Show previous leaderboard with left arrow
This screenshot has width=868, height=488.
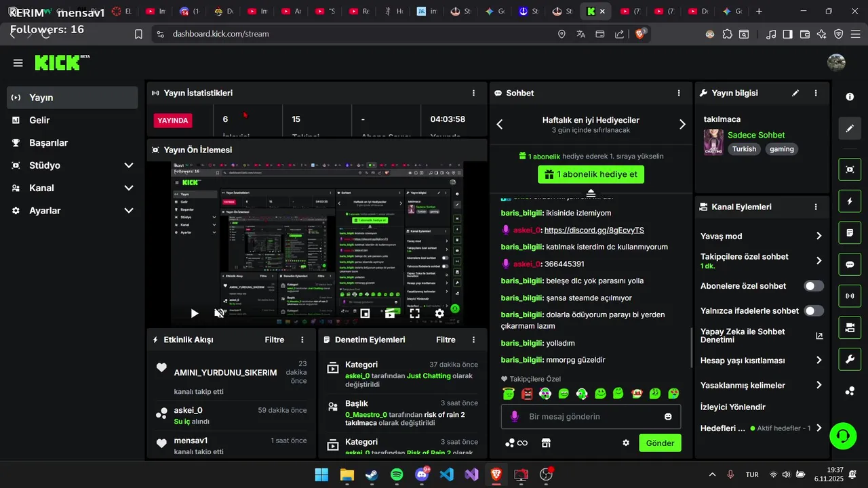pos(500,124)
